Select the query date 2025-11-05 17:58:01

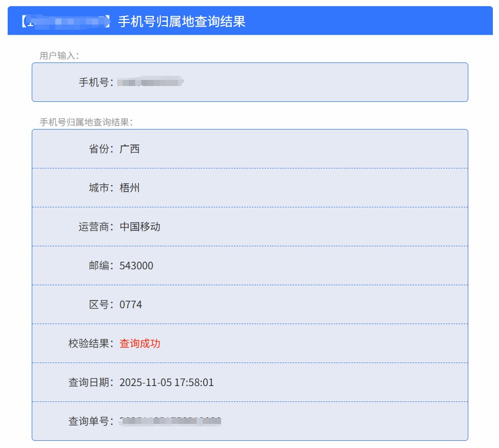(166, 382)
